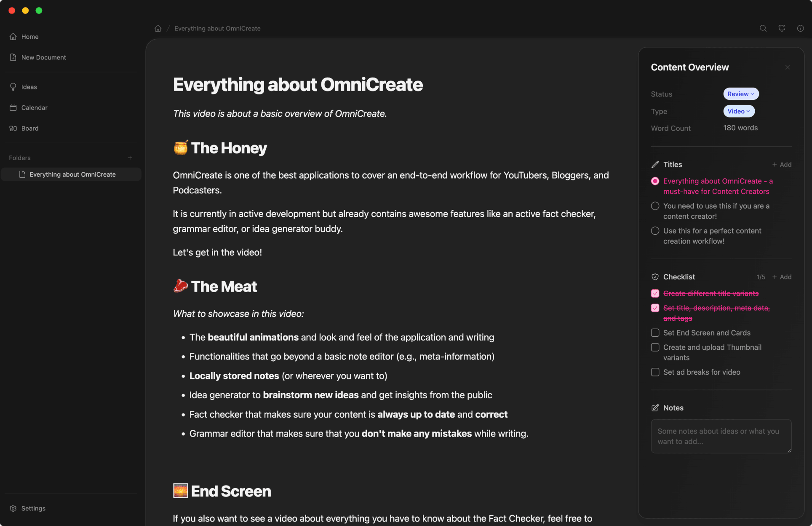Click the notification bell icon
Image resolution: width=812 pixels, height=526 pixels.
click(x=782, y=28)
